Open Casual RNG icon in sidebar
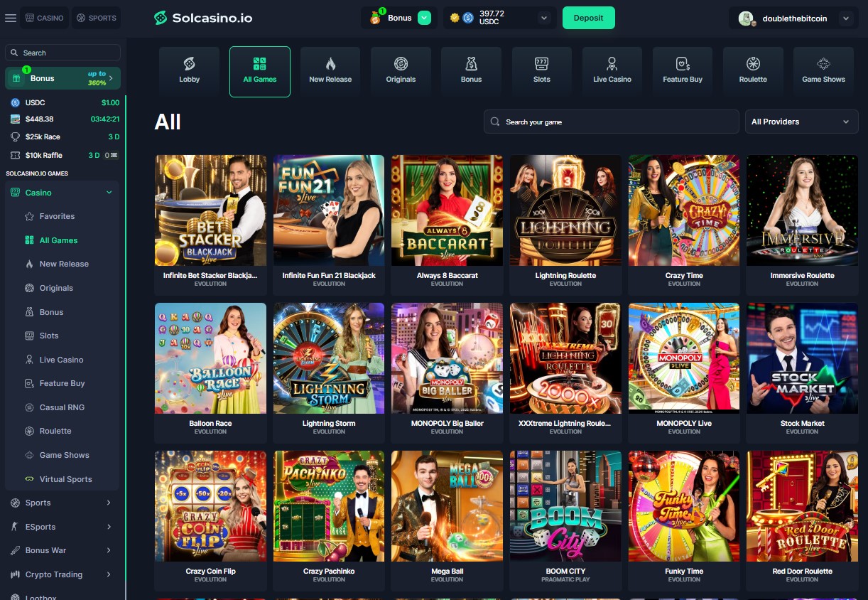The height and width of the screenshot is (600, 868). click(x=29, y=407)
